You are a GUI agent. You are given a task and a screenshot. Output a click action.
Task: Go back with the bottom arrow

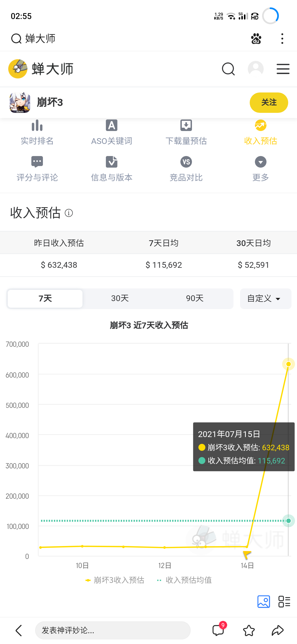point(19,631)
